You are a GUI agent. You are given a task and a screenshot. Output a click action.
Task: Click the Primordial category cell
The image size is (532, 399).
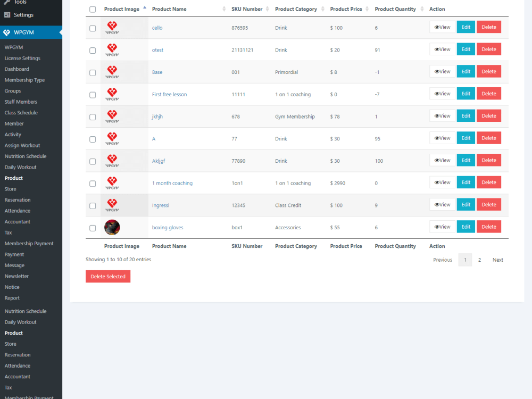coord(286,72)
